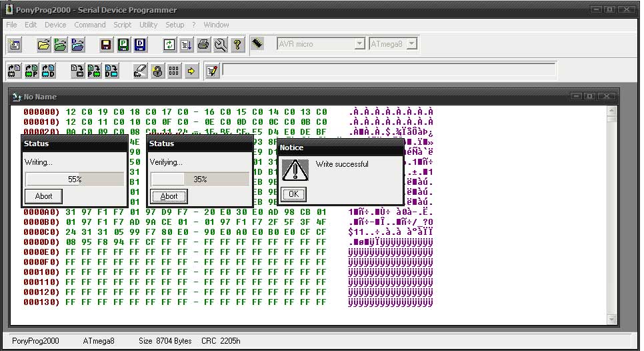Click the address 0000A0) row label
This screenshot has width=644, height=351.
point(41,212)
